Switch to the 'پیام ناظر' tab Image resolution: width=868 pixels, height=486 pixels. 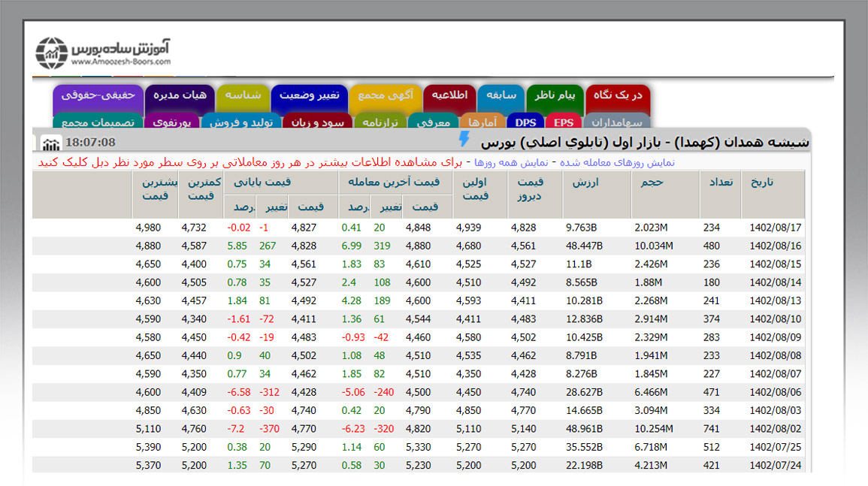555,96
